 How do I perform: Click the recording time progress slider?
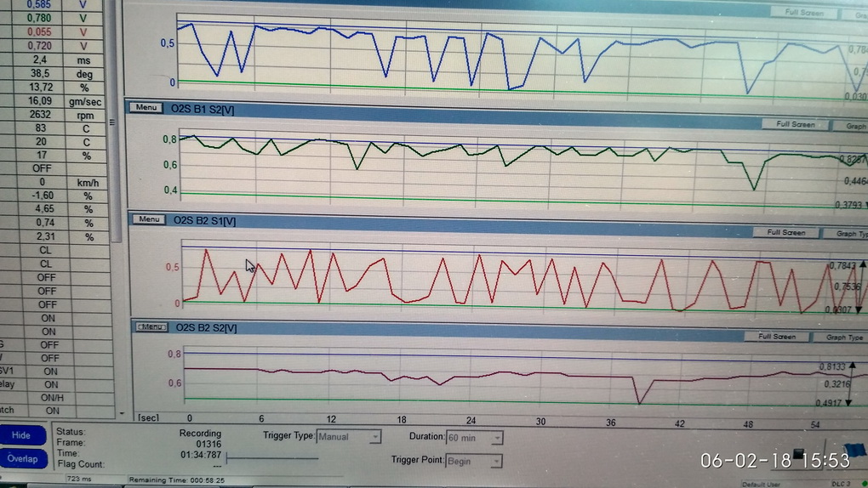pyautogui.click(x=272, y=459)
